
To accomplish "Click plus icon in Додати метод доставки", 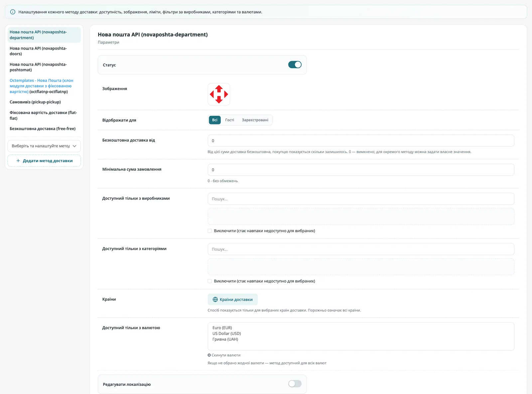I will pyautogui.click(x=18, y=161).
